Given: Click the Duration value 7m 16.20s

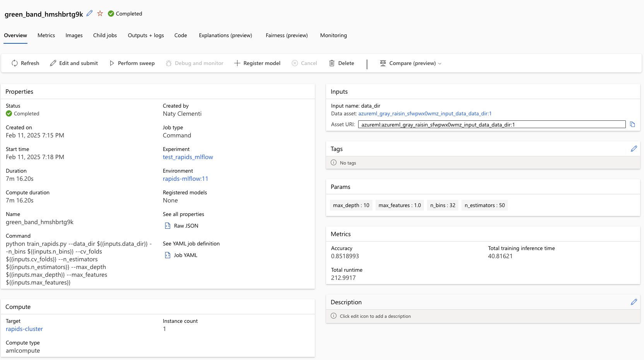Looking at the screenshot, I should click(x=20, y=178).
